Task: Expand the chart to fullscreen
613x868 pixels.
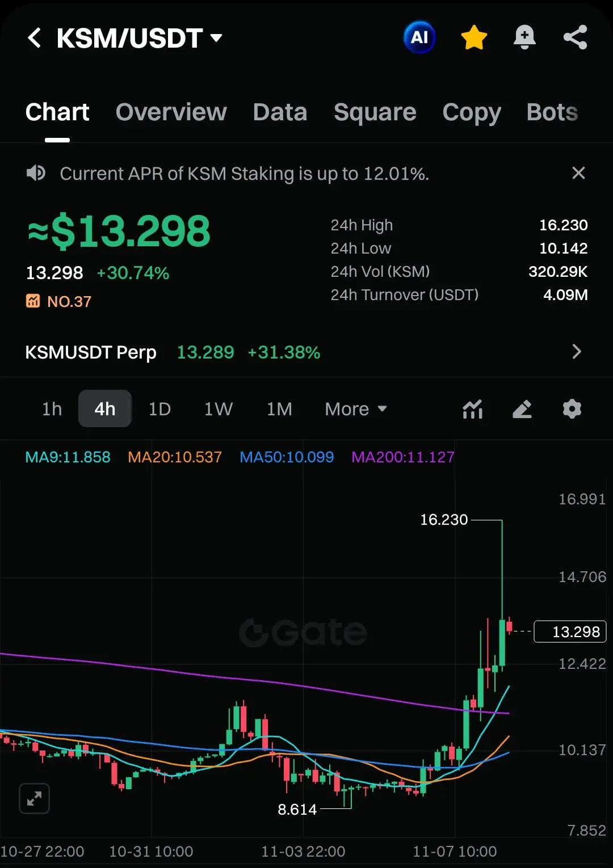Action: tap(34, 799)
